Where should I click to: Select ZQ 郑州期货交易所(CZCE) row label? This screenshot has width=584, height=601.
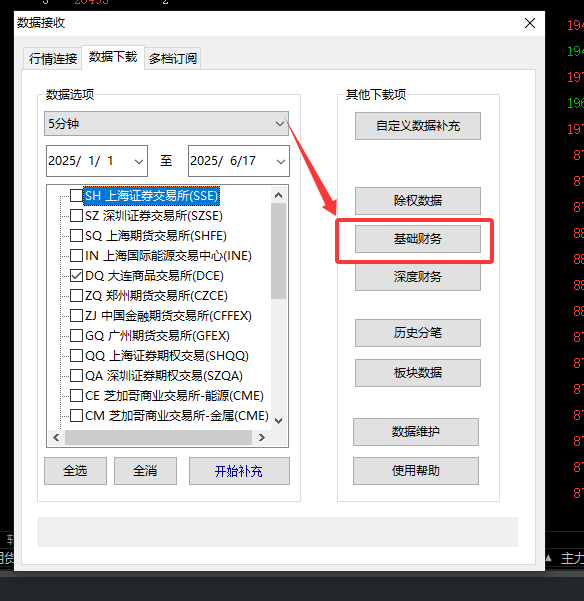(156, 296)
